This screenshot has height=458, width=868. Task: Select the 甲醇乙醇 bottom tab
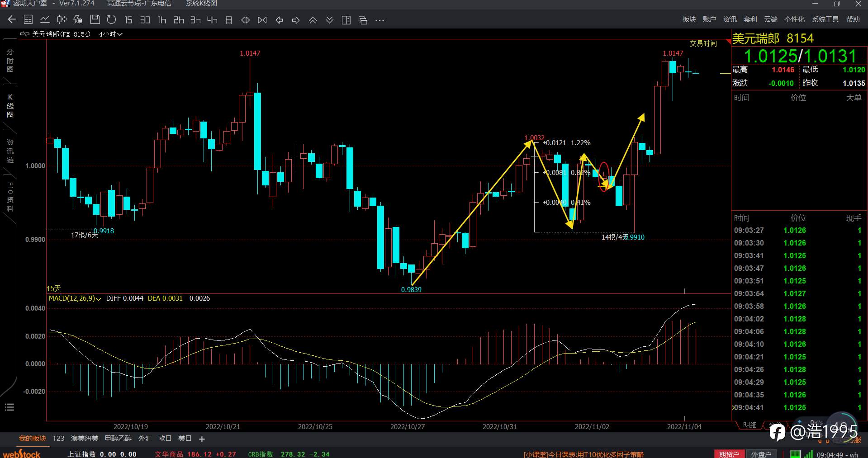click(118, 439)
